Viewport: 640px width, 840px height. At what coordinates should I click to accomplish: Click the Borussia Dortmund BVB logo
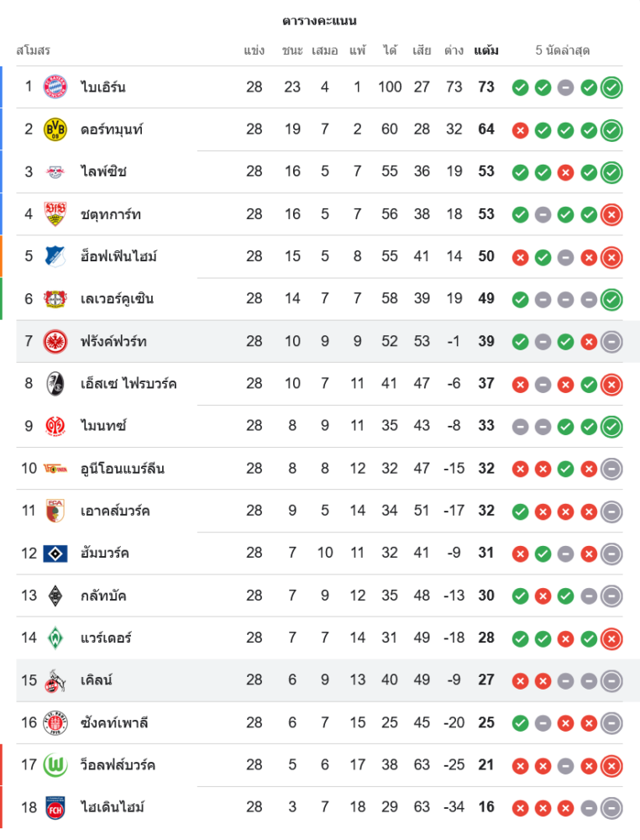pos(55,129)
